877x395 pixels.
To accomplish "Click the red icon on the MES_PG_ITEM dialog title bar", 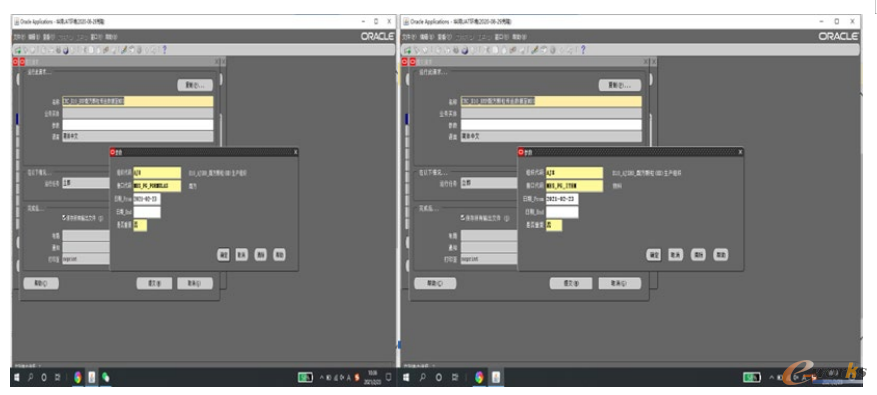I will [x=521, y=152].
